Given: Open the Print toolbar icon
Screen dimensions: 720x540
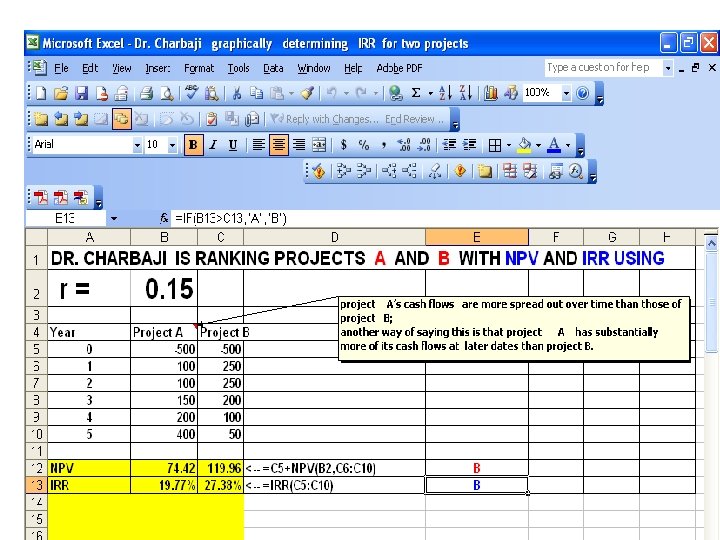Looking at the screenshot, I should click(x=146, y=93).
